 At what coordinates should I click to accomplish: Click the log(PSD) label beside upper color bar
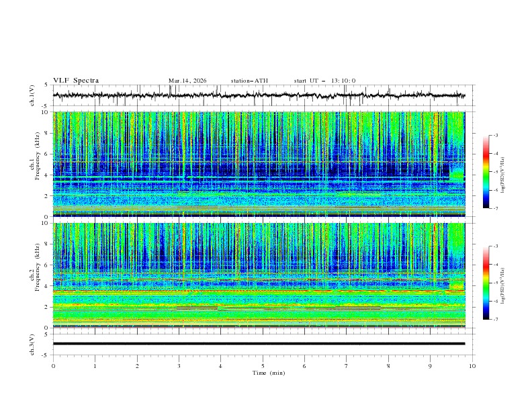tap(503, 175)
